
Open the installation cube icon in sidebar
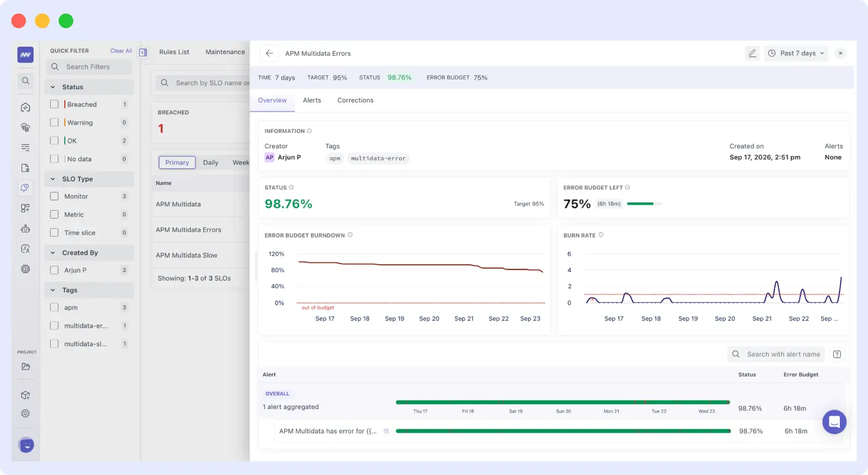coord(25,396)
